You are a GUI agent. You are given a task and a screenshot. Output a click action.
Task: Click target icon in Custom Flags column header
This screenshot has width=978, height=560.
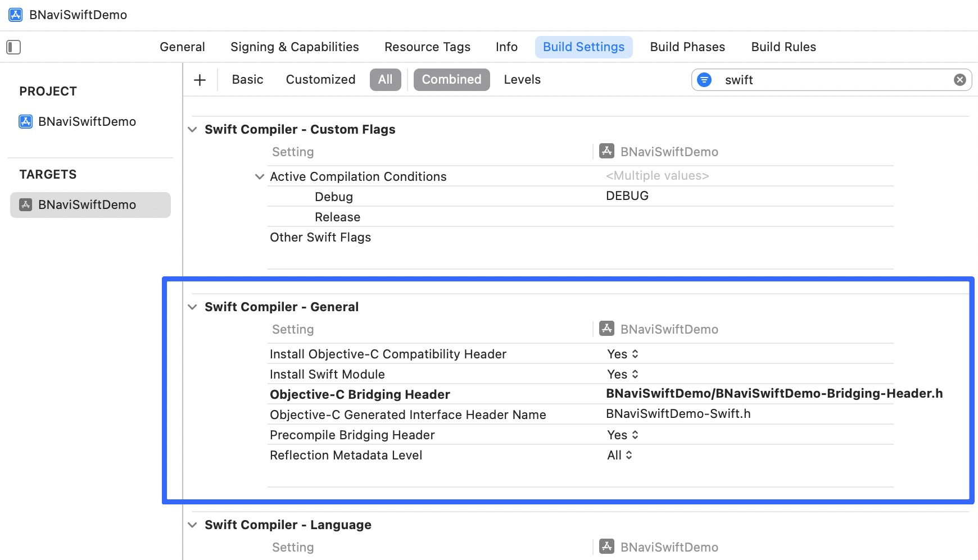click(x=606, y=151)
